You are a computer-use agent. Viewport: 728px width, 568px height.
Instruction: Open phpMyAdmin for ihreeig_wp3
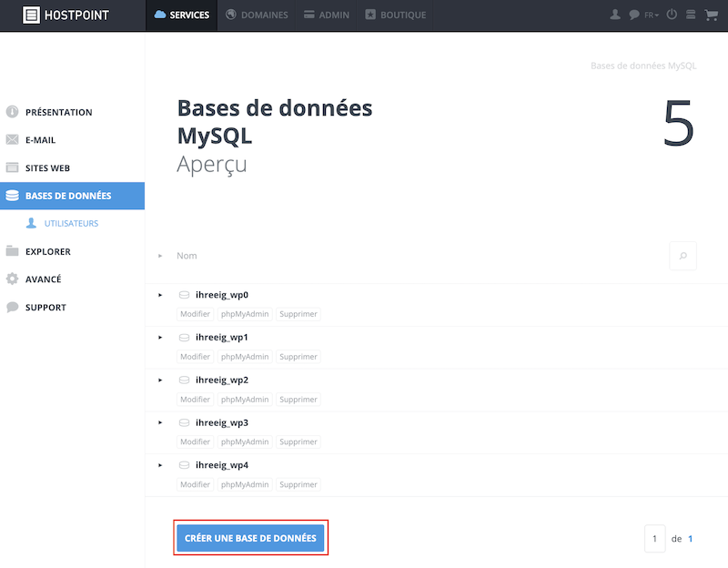pos(245,441)
